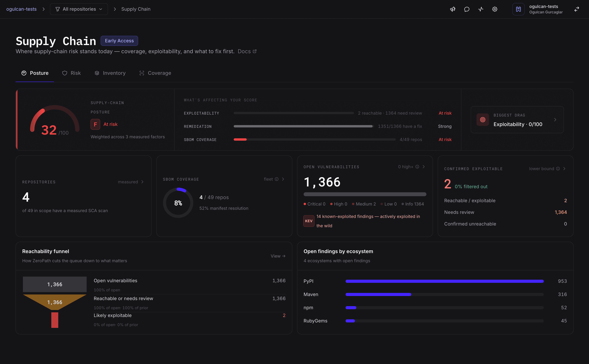Click the info icon next to 0 high+
The image size is (589, 364).
(417, 167)
